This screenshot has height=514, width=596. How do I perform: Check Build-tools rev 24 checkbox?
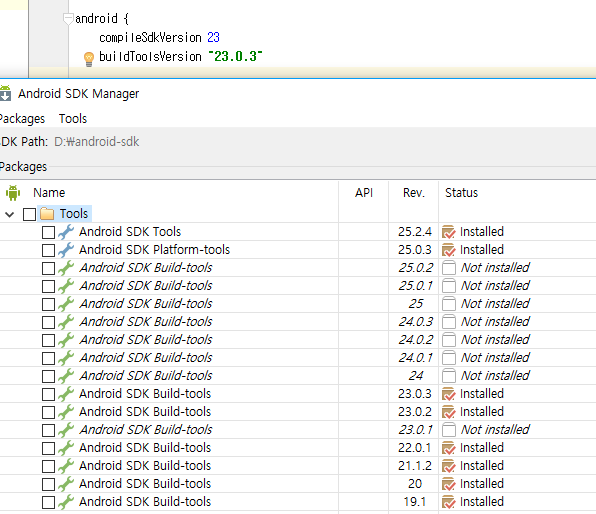pyautogui.click(x=48, y=376)
